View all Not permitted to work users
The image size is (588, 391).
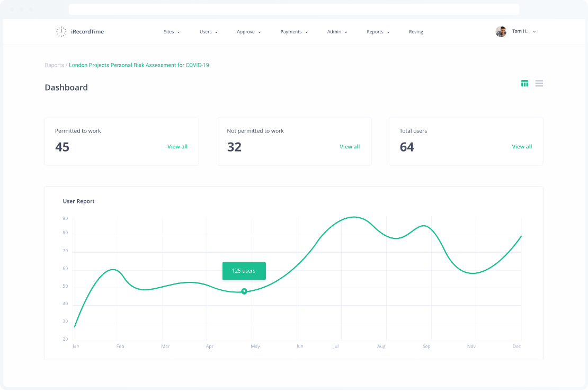click(x=350, y=147)
